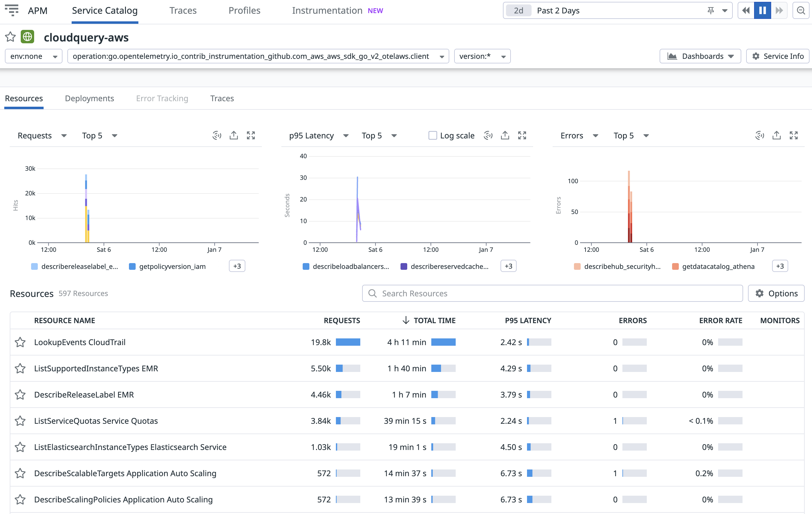Viewport: 812px width, 514px height.
Task: Focus the Search Resources field
Action: point(552,293)
